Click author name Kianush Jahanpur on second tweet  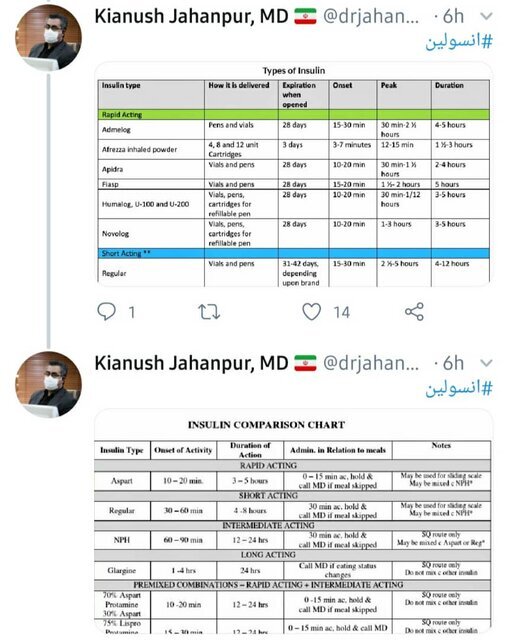(191, 363)
